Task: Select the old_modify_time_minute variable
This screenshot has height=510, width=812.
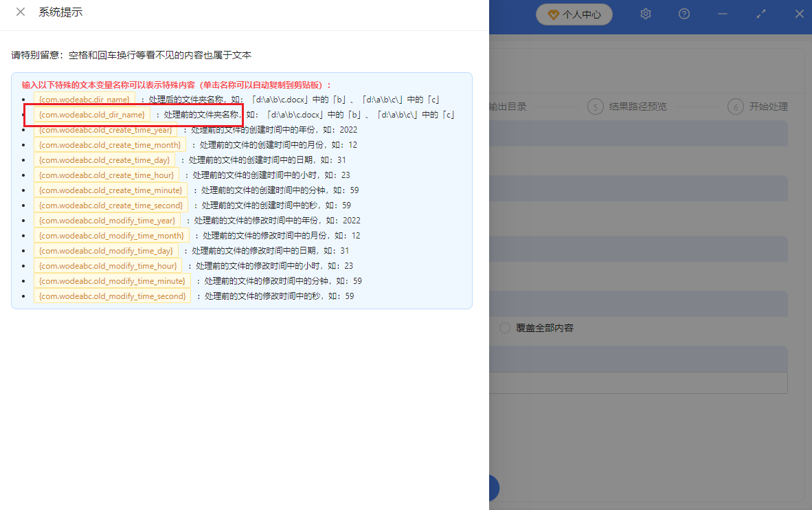Action: coord(112,280)
